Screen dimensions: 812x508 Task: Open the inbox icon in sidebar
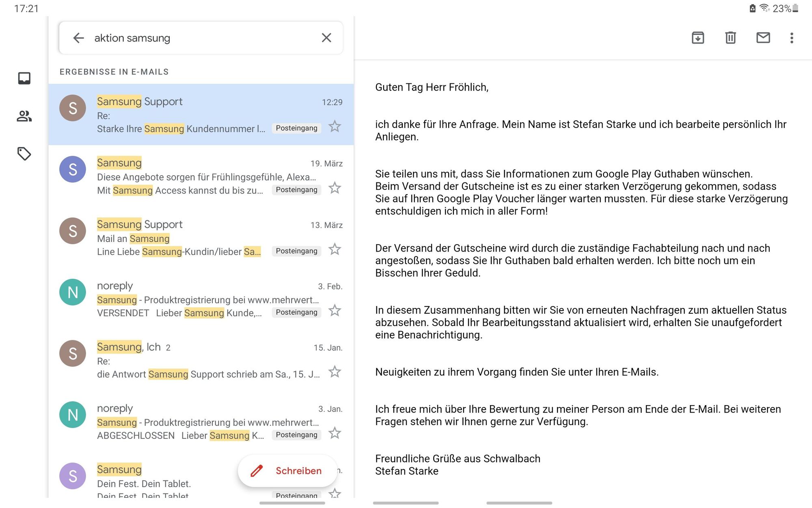point(24,78)
